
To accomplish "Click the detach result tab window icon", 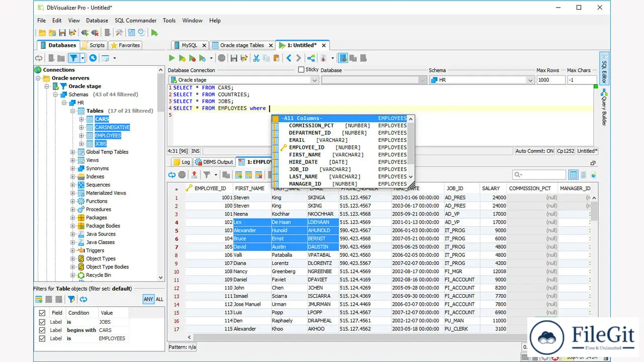I will coord(593,163).
